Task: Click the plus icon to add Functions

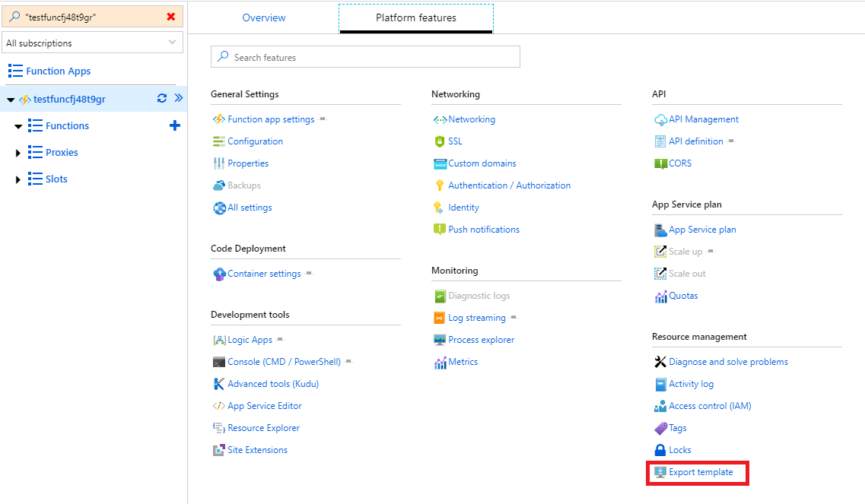Action: [x=174, y=125]
